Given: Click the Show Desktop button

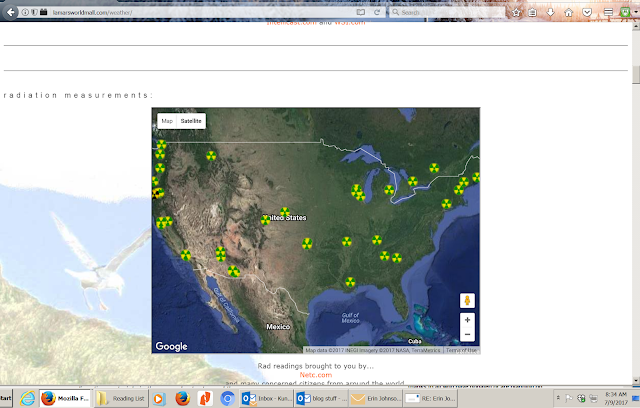Looking at the screenshot, I should tap(636, 398).
